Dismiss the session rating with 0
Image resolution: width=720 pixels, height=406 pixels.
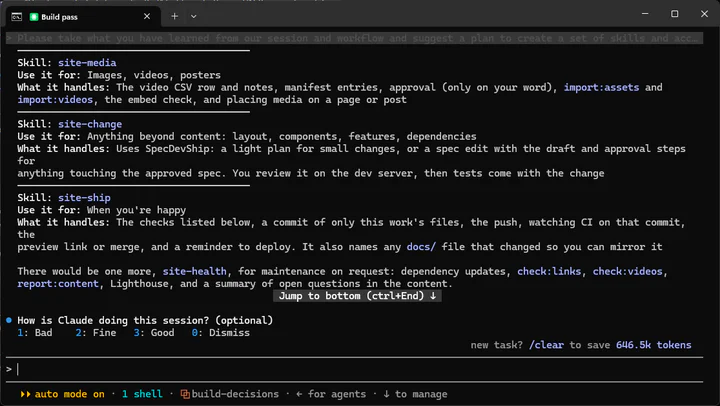click(x=221, y=333)
